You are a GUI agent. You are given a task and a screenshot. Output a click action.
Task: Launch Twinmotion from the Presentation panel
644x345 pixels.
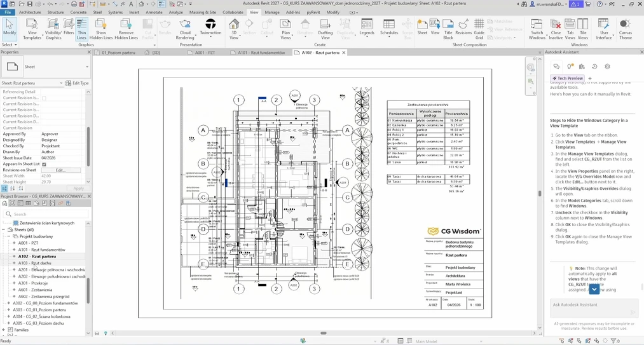pos(210,27)
